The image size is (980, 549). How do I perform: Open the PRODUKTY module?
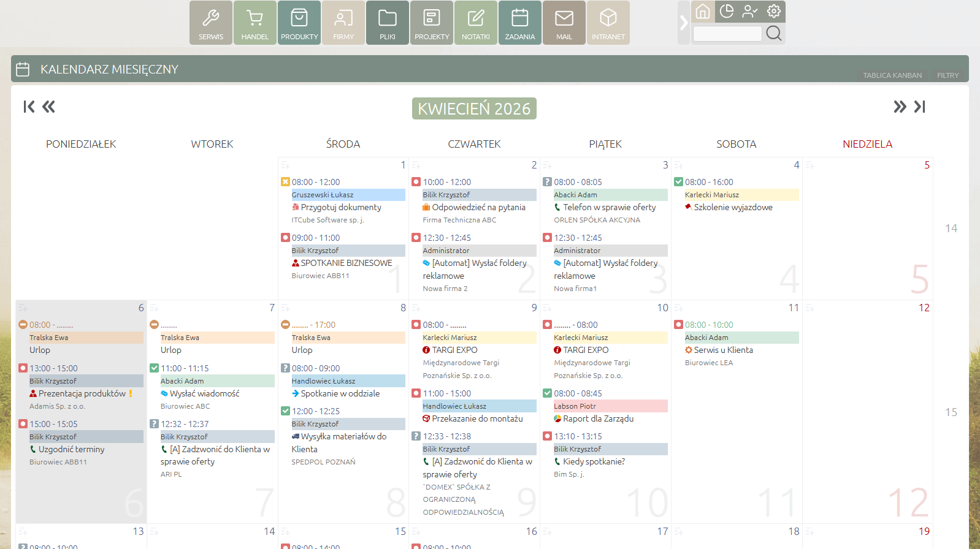[x=299, y=23]
